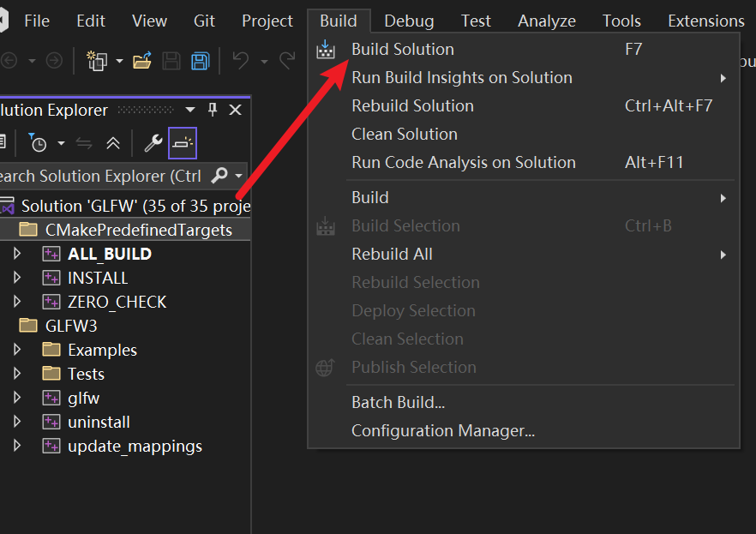Open the search options dropdown arrow
756x534 pixels.
tap(238, 176)
